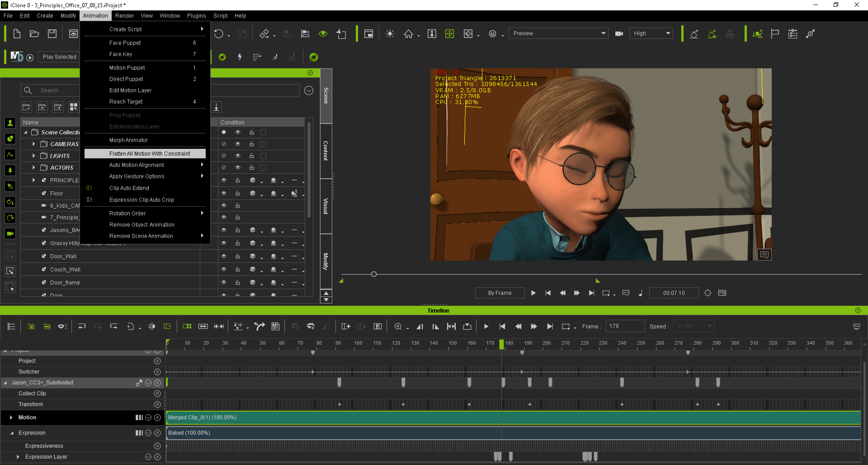Viewport: 868px width, 465px height.
Task: Play animation from viewport controls
Action: coord(533,293)
